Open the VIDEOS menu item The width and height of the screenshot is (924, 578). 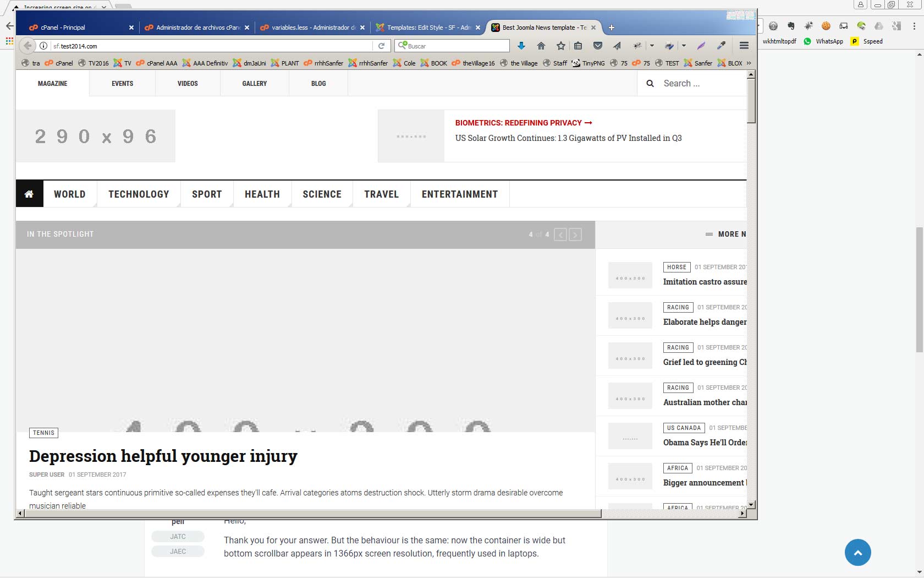tap(188, 84)
